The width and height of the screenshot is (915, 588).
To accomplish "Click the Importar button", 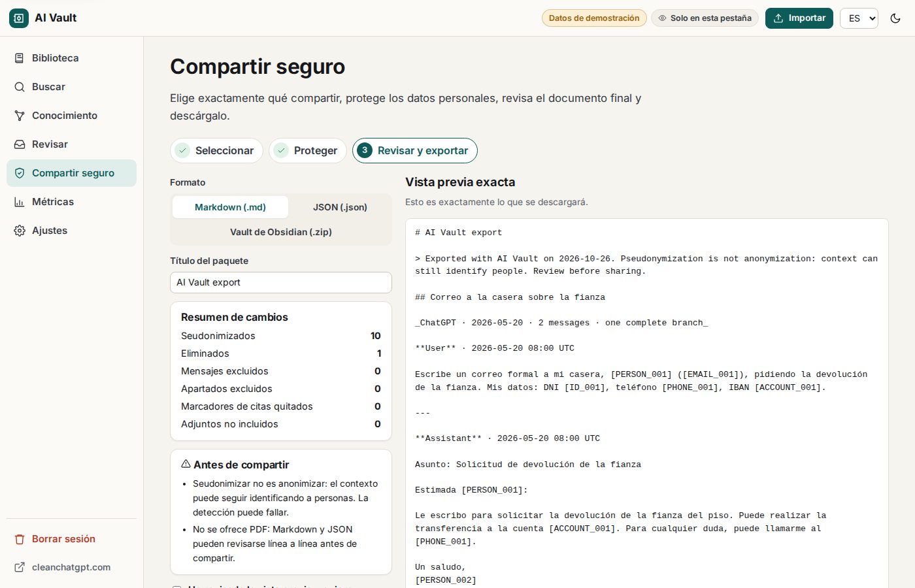I will [x=799, y=18].
